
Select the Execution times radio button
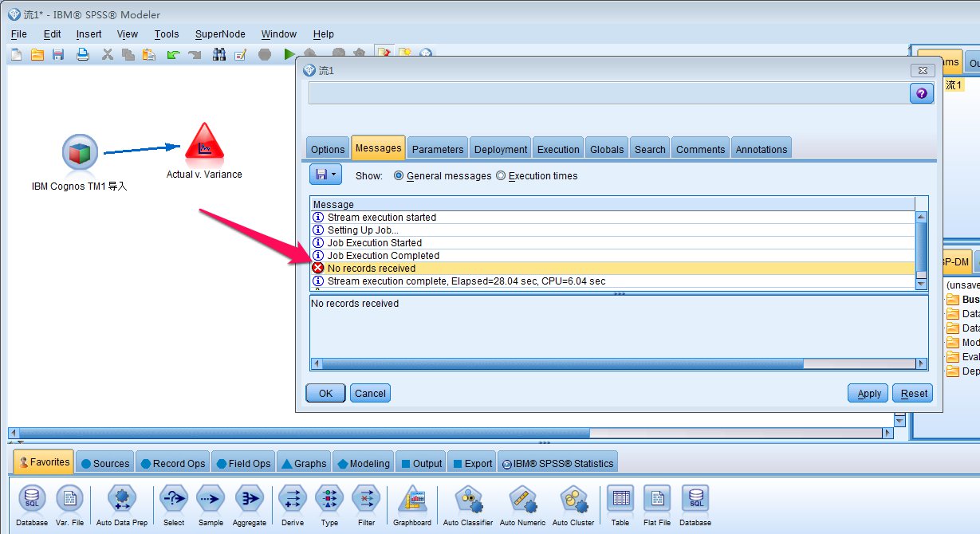(501, 175)
